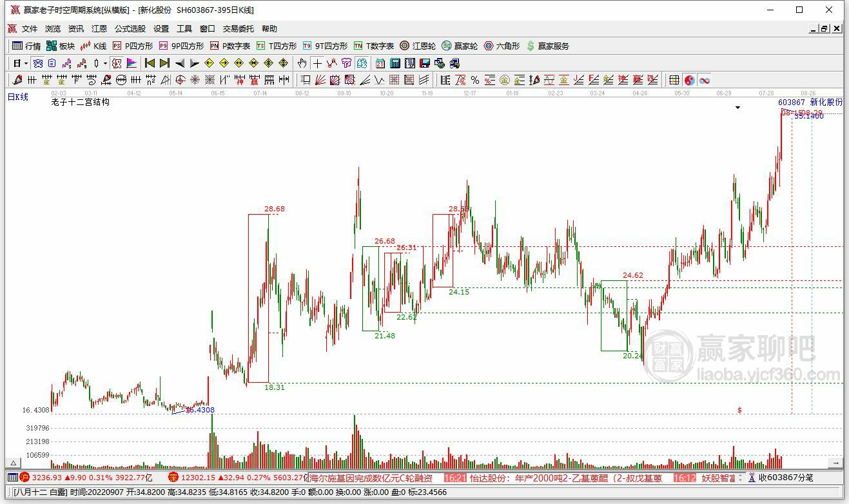Open the 工具 menu
This screenshot has width=849, height=504.
(184, 29)
